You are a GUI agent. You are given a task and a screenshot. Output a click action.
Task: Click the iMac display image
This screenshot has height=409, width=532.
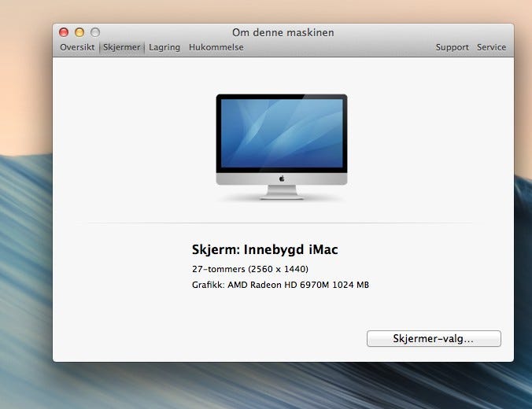coord(282,146)
